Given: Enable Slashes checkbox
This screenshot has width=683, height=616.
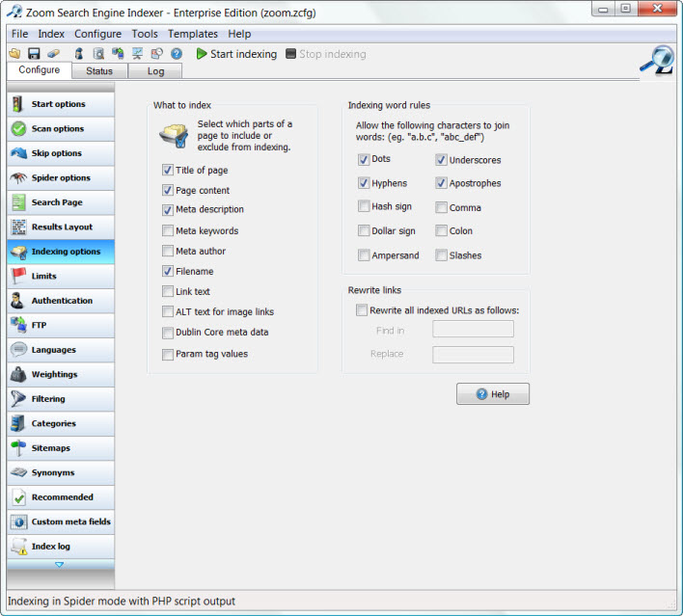Looking at the screenshot, I should (441, 254).
